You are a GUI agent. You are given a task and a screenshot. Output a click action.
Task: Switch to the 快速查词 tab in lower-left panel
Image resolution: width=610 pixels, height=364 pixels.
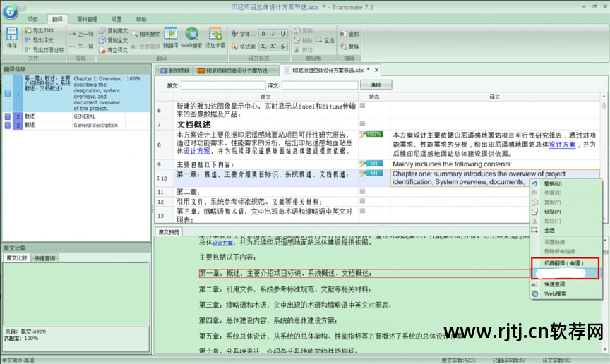click(x=44, y=258)
